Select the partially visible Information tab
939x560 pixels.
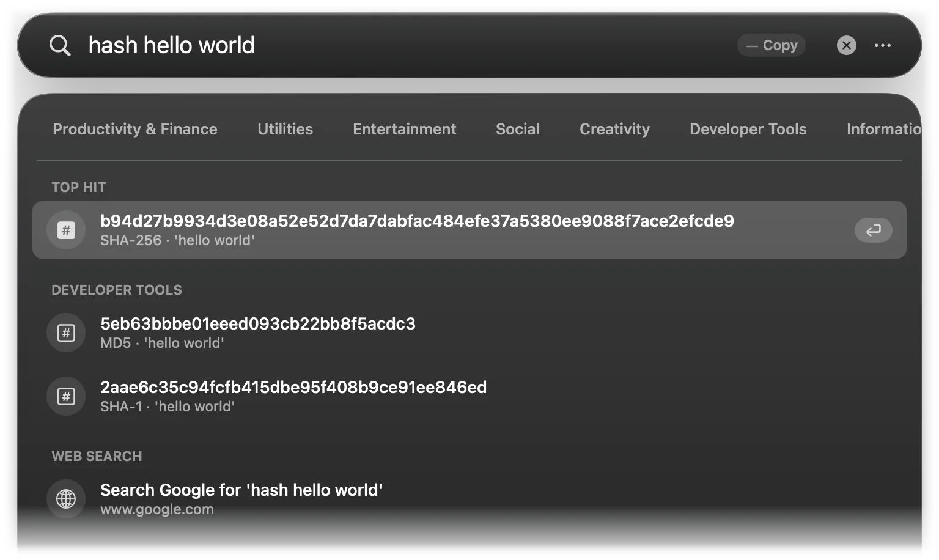click(x=883, y=129)
